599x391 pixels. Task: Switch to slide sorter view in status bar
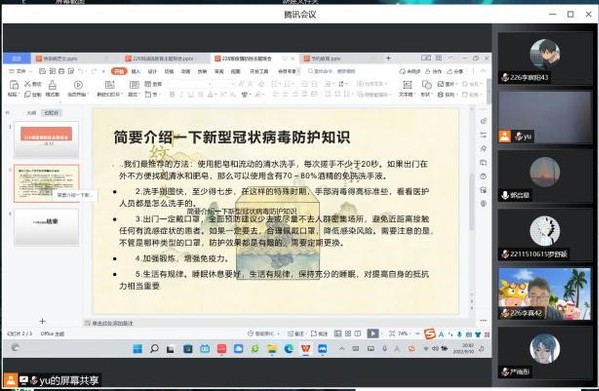348,333
